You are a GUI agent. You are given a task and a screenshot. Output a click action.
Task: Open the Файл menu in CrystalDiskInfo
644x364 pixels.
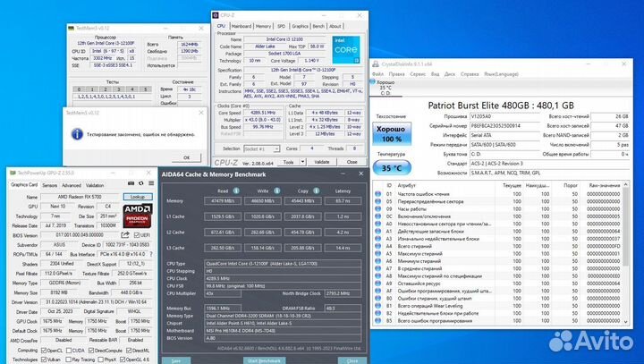point(377,74)
